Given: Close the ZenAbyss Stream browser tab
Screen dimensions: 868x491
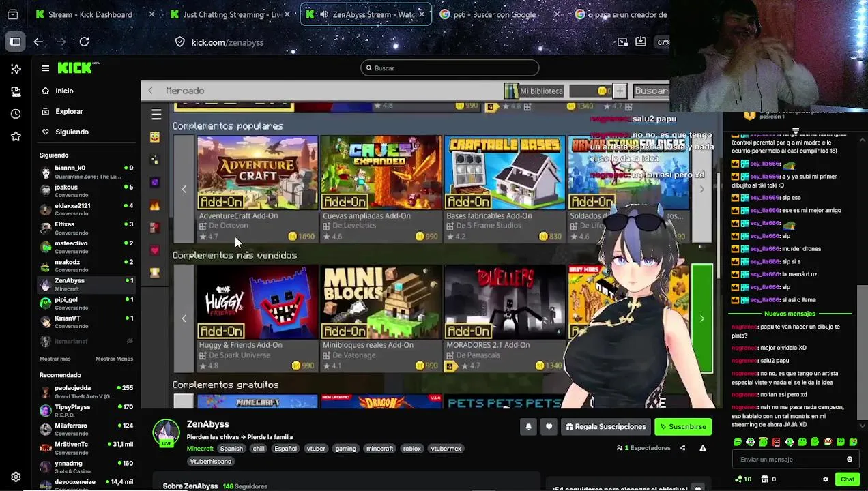Looking at the screenshot, I should click(422, 14).
